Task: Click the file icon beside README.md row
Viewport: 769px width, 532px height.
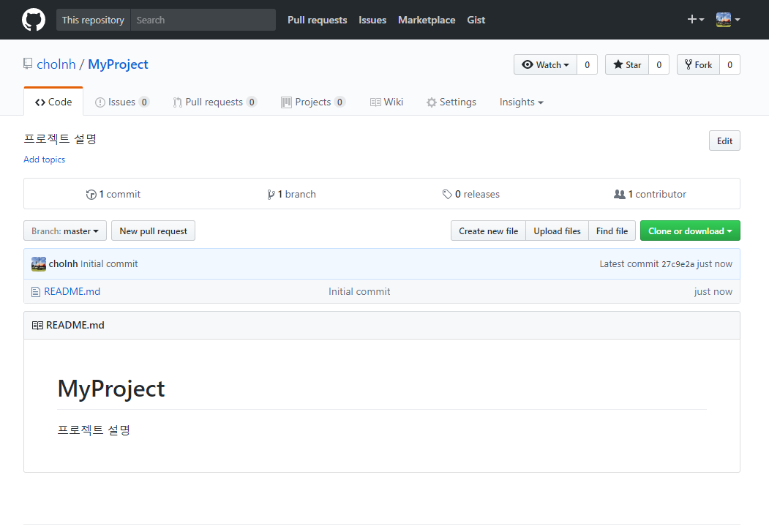Action: (x=35, y=292)
